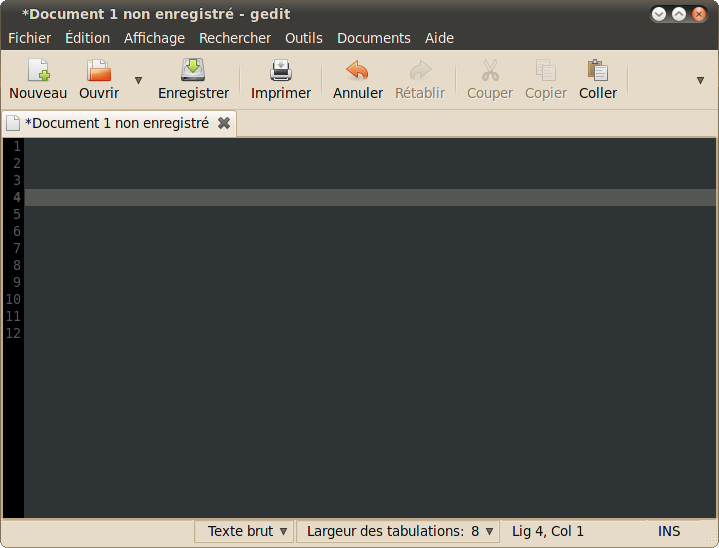Toggle the INS insert mode indicator

[669, 531]
